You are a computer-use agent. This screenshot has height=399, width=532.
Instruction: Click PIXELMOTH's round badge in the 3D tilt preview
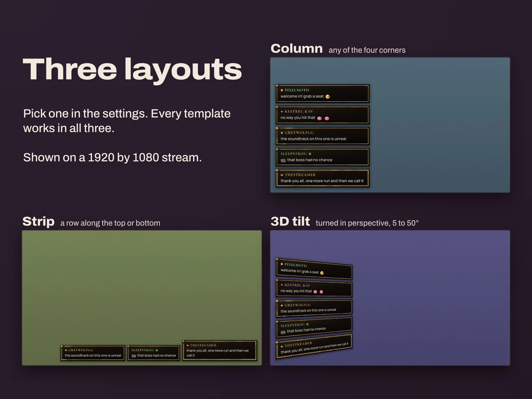point(282,265)
